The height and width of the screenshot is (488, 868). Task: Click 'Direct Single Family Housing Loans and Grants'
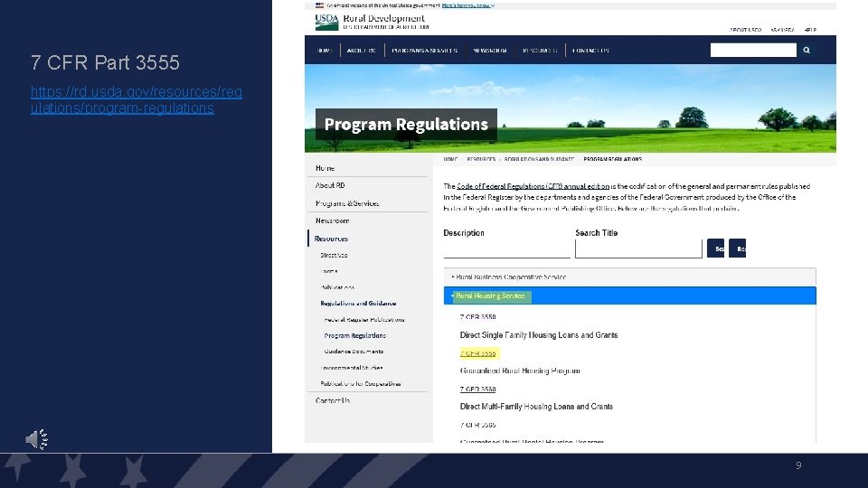[x=539, y=335]
